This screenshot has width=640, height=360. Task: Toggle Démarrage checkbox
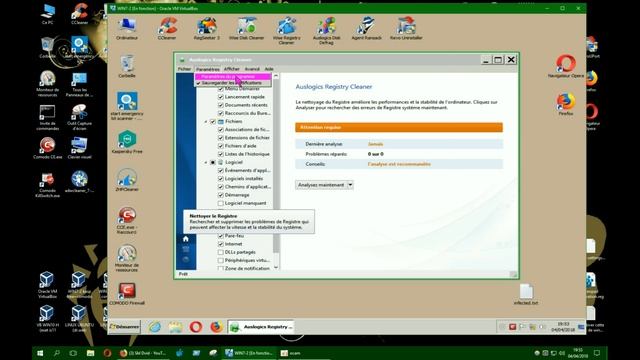pyautogui.click(x=221, y=195)
